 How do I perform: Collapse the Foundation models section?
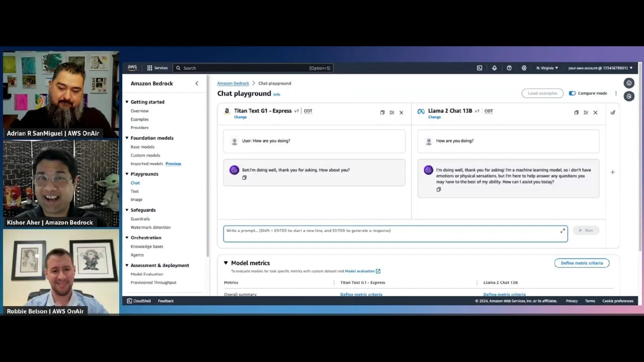tap(127, 138)
